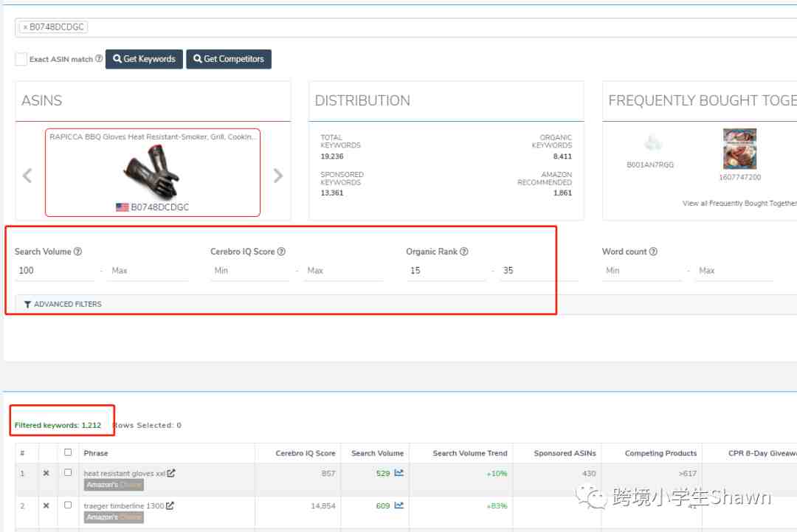Open the B001AN7RGG bought-together product image
797x532 pixels.
pyautogui.click(x=652, y=144)
